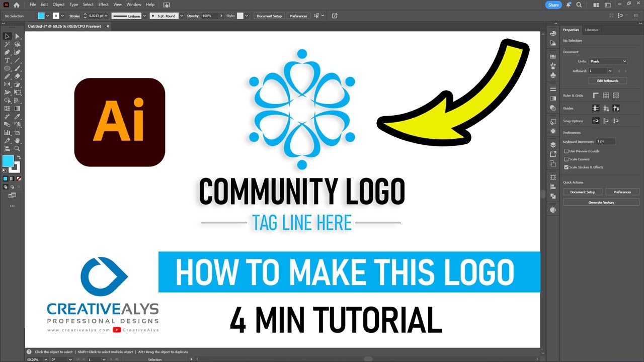
Task: Toggle Show Transparency Grid button
Action: click(x=616, y=96)
